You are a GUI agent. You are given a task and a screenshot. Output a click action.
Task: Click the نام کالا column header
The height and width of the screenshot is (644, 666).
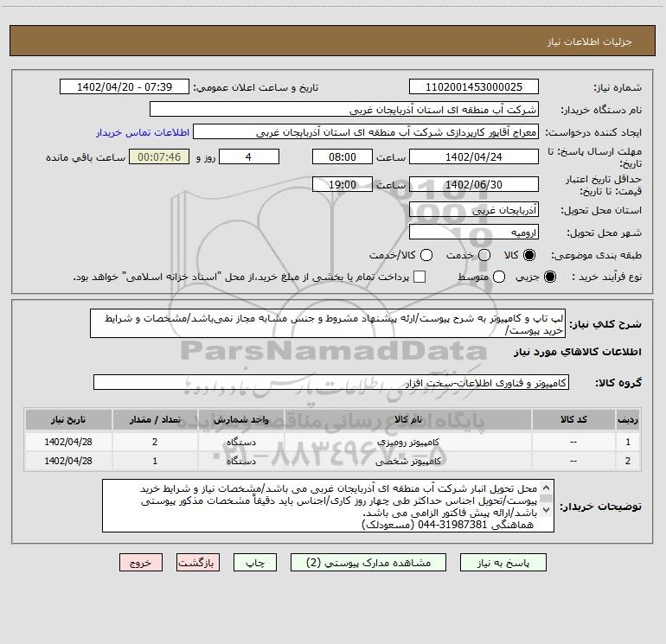407,419
